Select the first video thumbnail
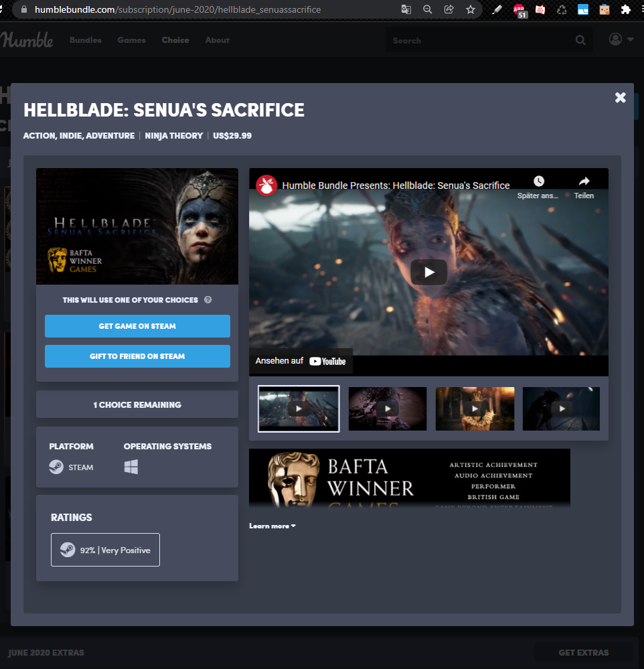The width and height of the screenshot is (644, 669). [x=299, y=408]
